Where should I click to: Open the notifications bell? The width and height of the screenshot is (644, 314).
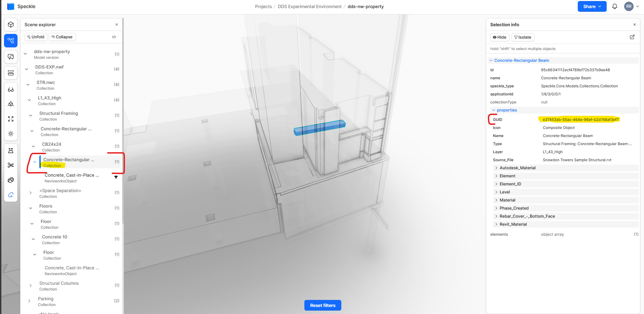615,6
